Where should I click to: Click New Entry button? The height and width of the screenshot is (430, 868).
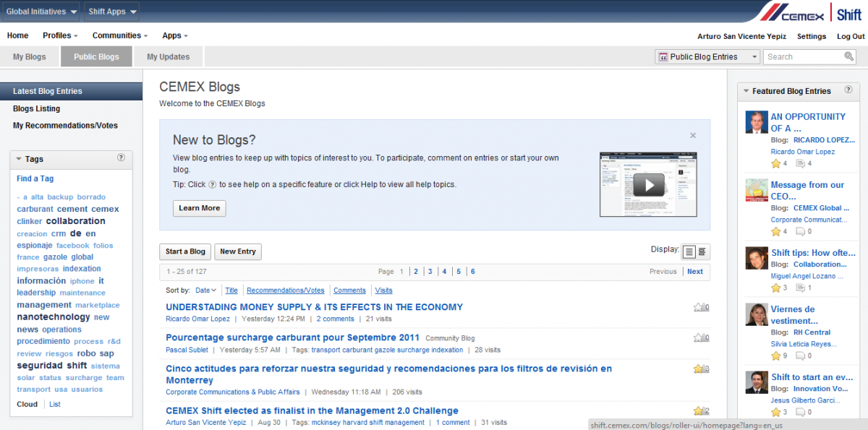point(238,251)
